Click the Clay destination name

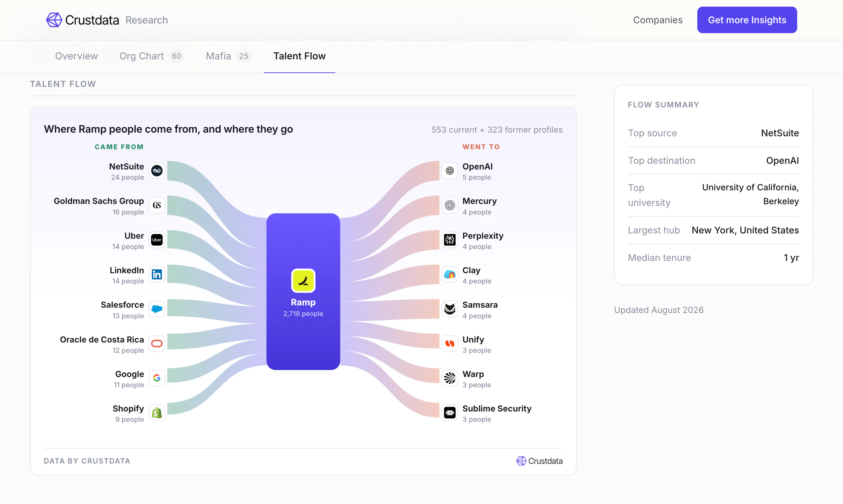[x=472, y=270]
